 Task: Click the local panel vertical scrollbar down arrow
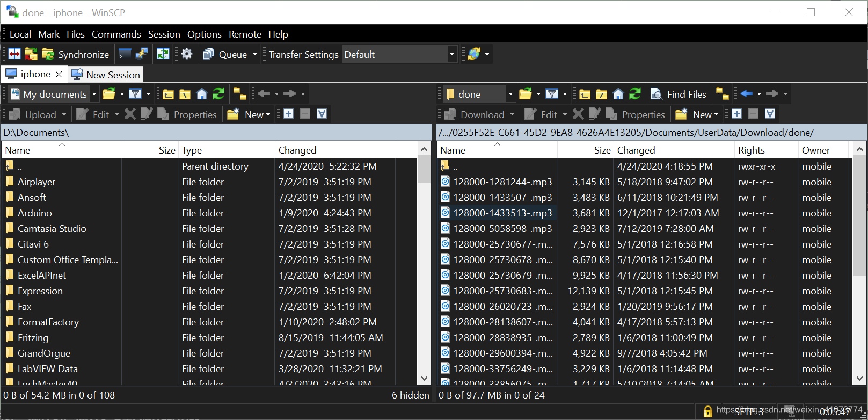point(424,378)
